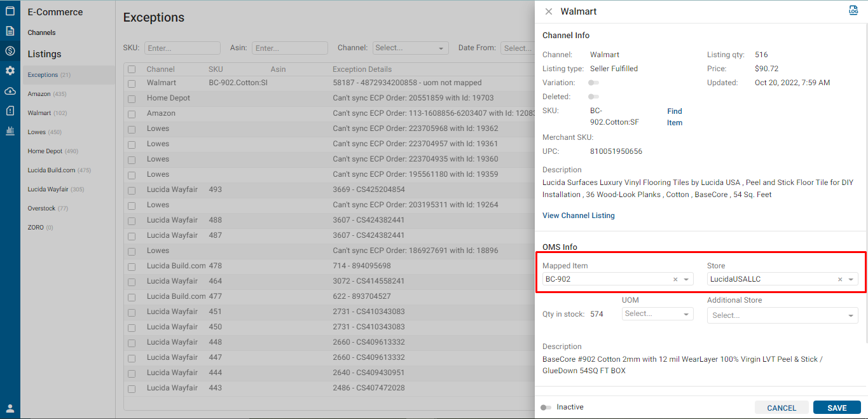Check the Lucida Build.com 478 row checkbox
Image resolution: width=868 pixels, height=419 pixels.
[x=132, y=266]
